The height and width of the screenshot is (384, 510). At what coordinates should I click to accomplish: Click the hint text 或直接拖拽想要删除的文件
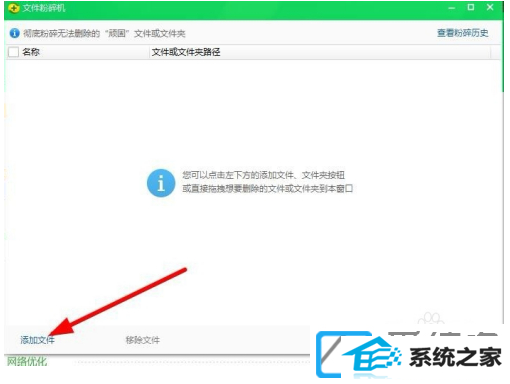tap(267, 189)
